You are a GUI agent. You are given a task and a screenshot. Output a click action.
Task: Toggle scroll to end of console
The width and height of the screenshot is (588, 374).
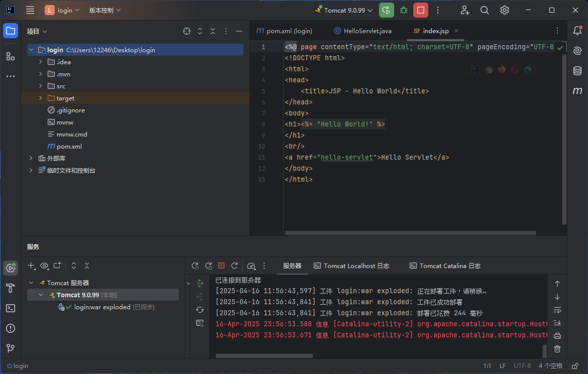pyautogui.click(x=557, y=323)
